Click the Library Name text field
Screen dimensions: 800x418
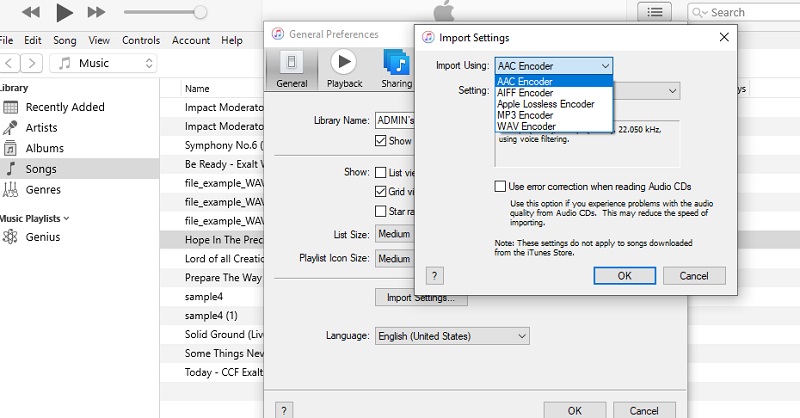[395, 120]
